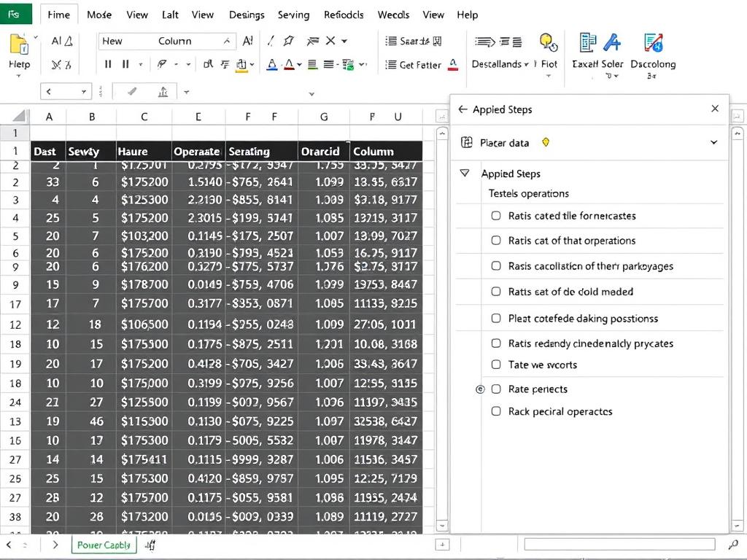Click the lightbulb icon next to Placer data
Screen dimensions: 747x560
[x=545, y=144]
